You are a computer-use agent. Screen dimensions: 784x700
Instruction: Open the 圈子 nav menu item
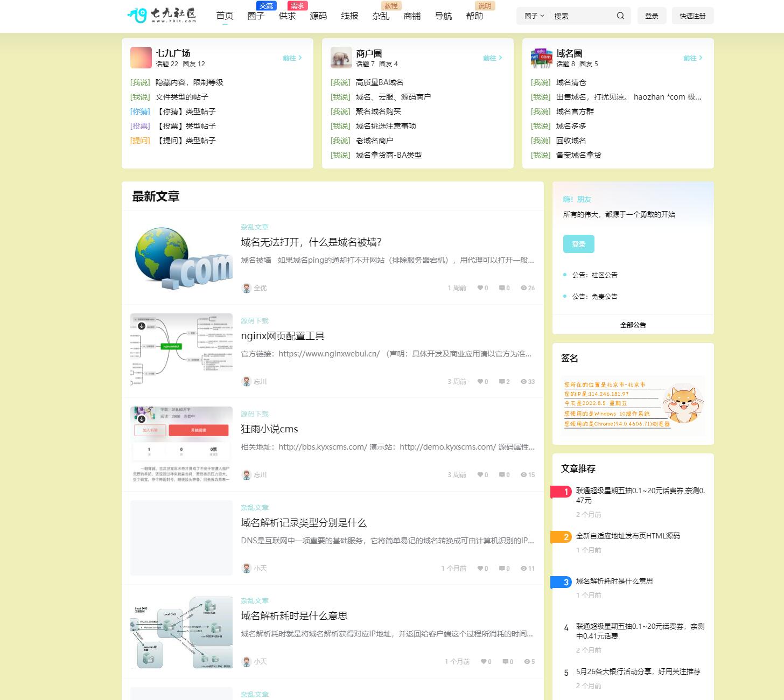coord(256,16)
